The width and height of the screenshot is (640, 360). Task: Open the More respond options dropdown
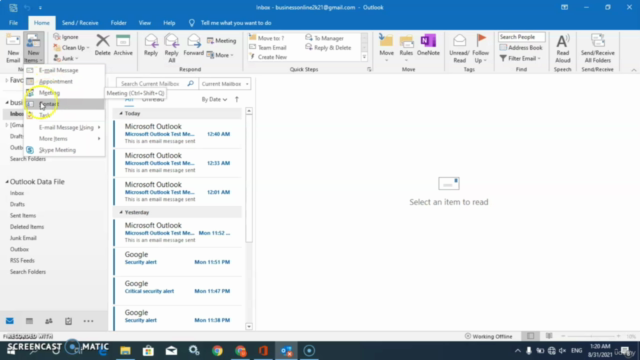point(220,55)
